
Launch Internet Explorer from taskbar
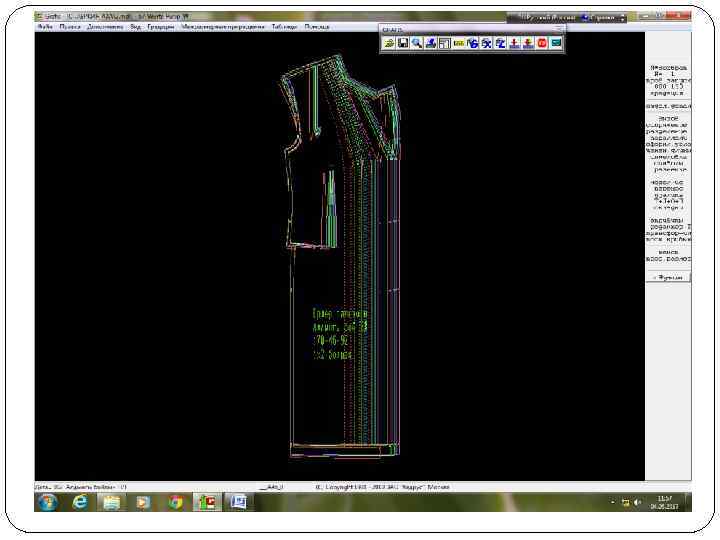click(80, 502)
